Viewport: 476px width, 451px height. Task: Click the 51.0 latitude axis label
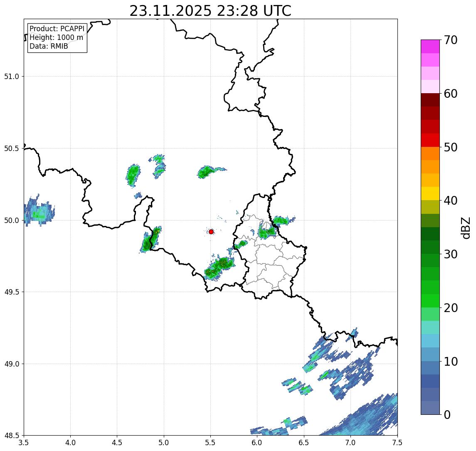[x=11, y=77]
